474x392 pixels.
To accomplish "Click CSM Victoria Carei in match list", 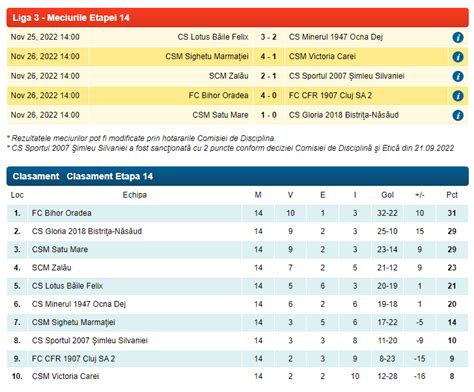I will click(x=322, y=57).
